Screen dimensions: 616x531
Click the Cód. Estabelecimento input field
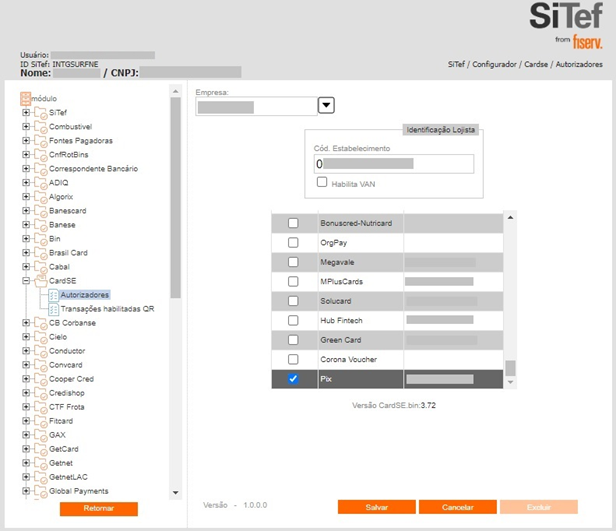(393, 163)
